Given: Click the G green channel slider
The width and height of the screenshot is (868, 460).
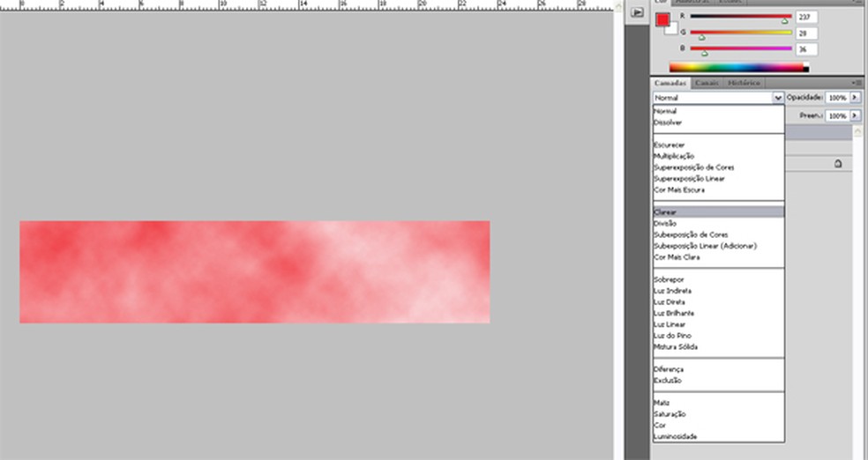Looking at the screenshot, I should tap(741, 33).
